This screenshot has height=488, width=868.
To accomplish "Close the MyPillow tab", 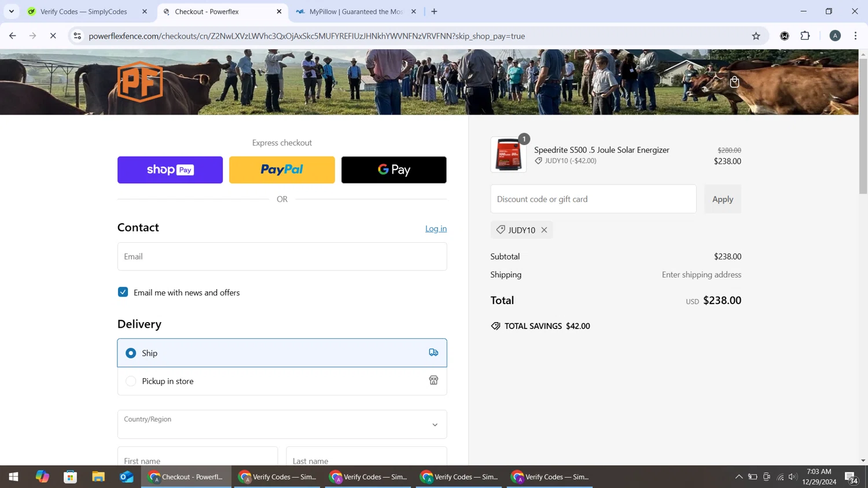I will click(413, 12).
